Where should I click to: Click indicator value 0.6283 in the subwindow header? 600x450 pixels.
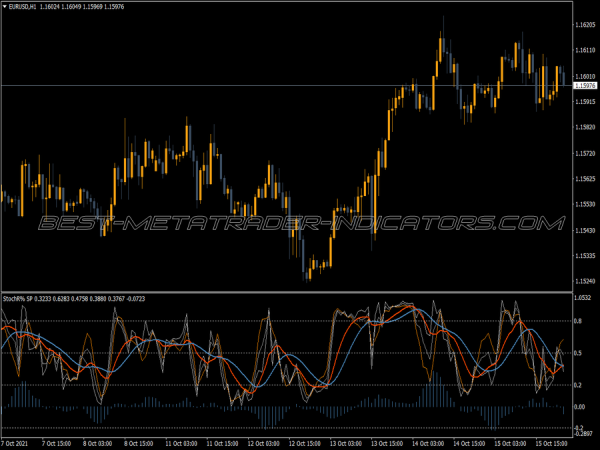pyautogui.click(x=61, y=299)
